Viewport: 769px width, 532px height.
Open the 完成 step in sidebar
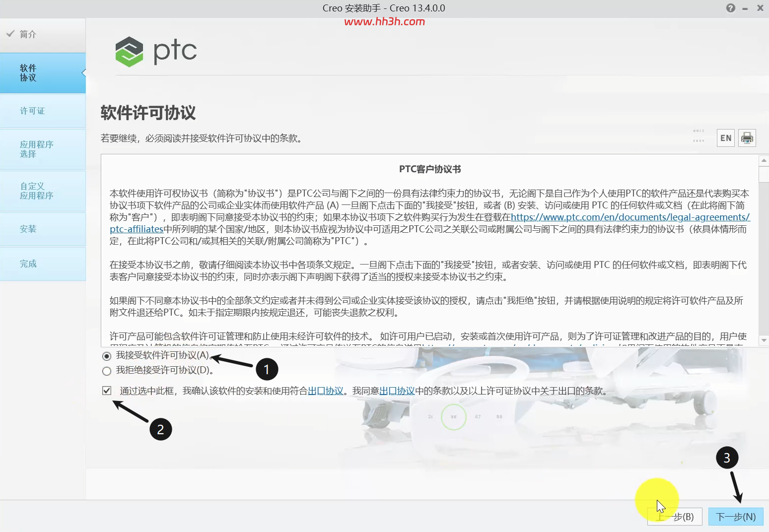43,264
